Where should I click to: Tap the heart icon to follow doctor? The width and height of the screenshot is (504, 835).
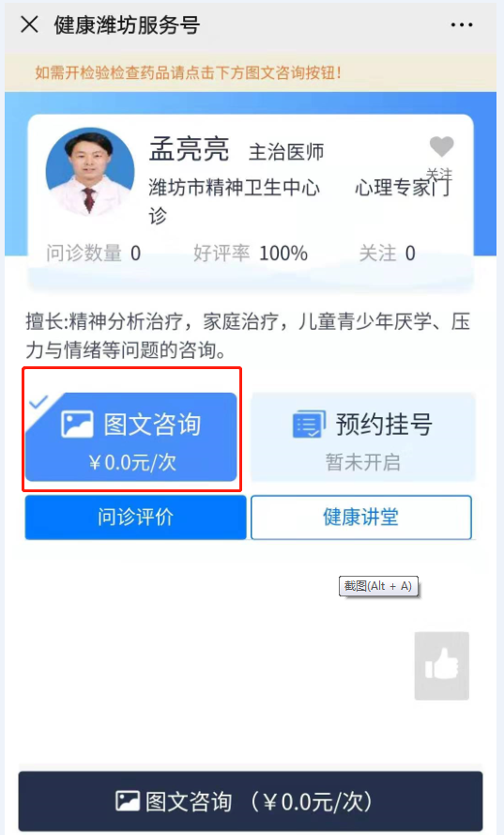441,146
